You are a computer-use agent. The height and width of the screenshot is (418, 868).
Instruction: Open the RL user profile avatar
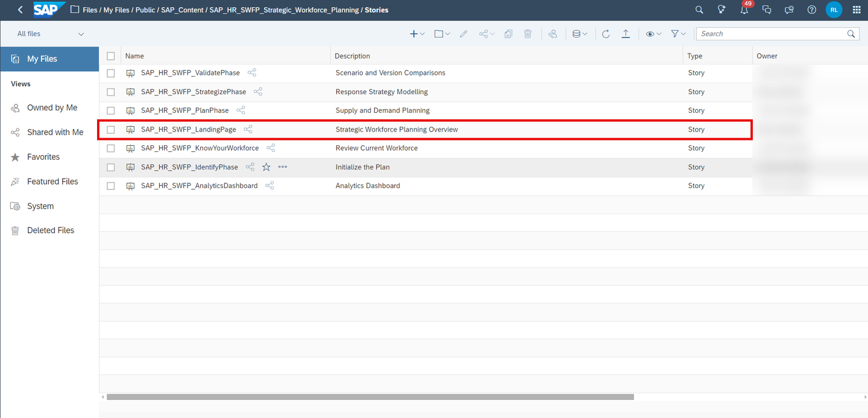[x=834, y=10]
